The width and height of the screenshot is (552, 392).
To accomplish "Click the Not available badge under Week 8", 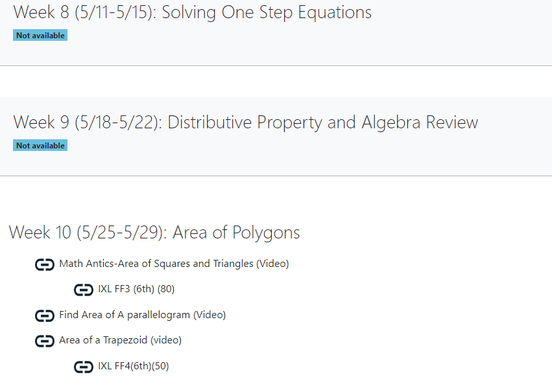I will (40, 35).
